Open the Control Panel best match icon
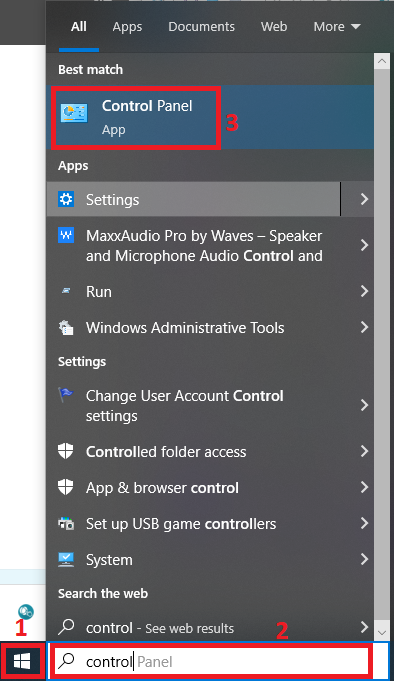 coord(74,113)
